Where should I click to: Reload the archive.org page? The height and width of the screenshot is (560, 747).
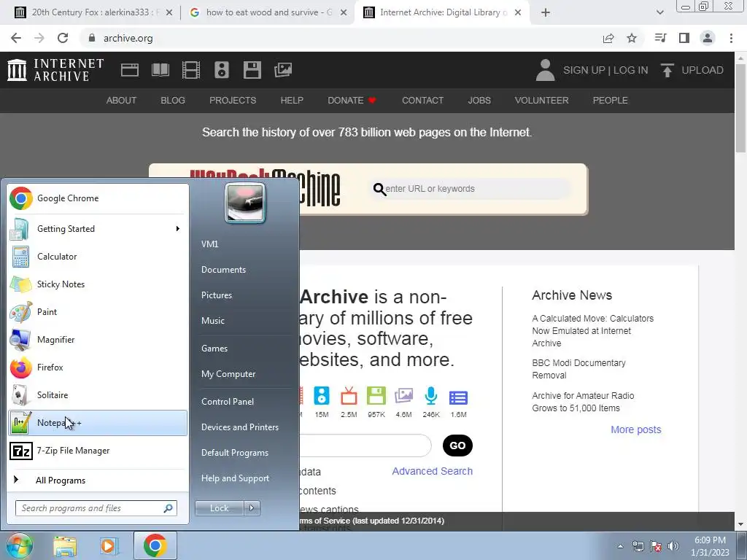click(63, 38)
